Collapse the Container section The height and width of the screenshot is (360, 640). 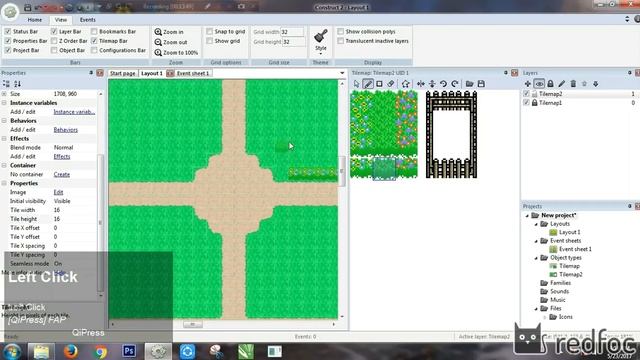click(x=4, y=165)
